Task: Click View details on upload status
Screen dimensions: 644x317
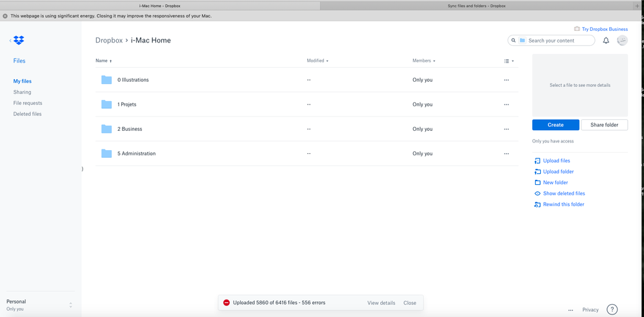Action: [x=381, y=303]
